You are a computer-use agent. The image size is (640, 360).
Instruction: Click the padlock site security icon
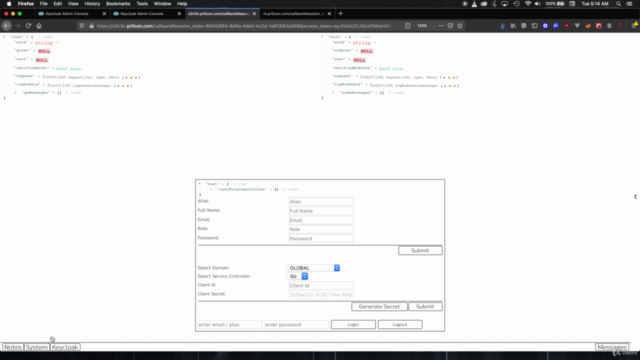pyautogui.click(x=91, y=26)
